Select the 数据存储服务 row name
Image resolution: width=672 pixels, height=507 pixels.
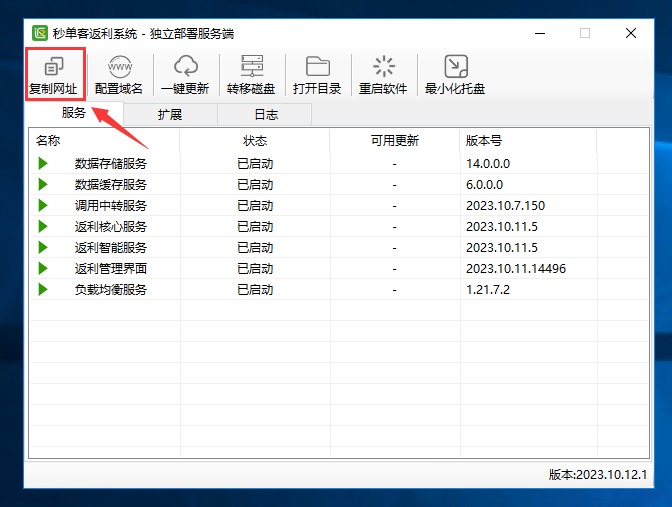click(x=111, y=164)
